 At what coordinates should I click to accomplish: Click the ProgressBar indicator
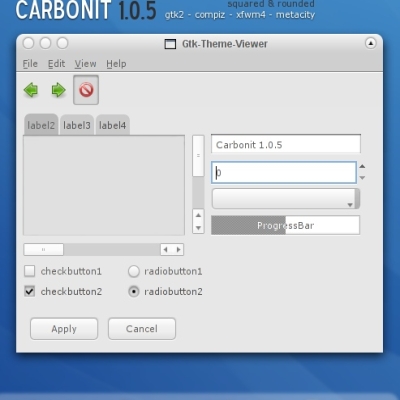click(285, 225)
